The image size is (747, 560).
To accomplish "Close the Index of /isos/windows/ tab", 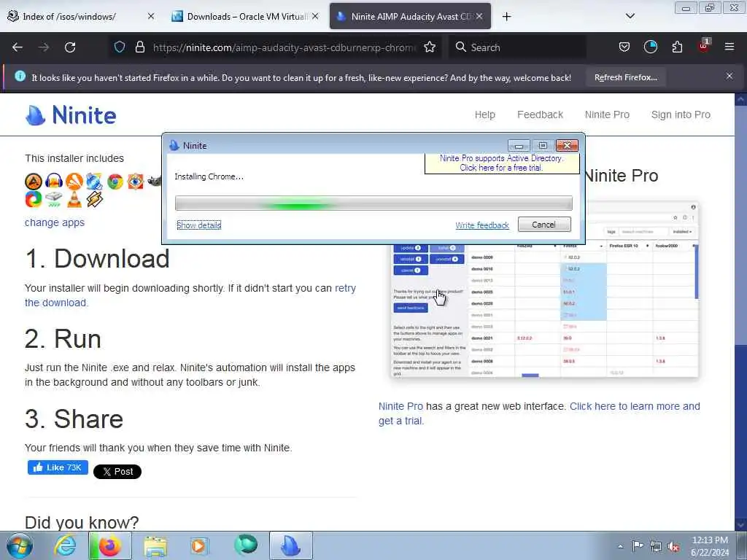I will point(150,16).
